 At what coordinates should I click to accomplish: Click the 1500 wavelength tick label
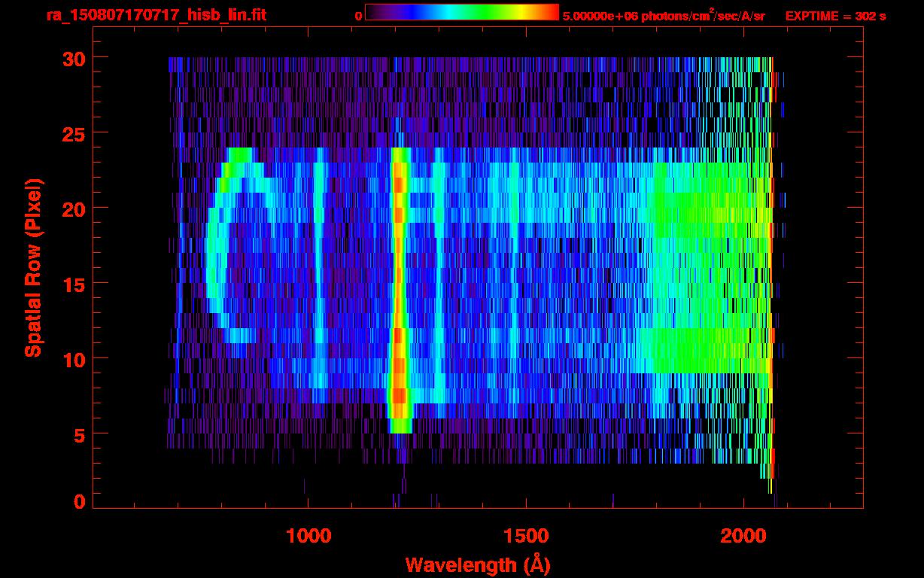(x=525, y=535)
